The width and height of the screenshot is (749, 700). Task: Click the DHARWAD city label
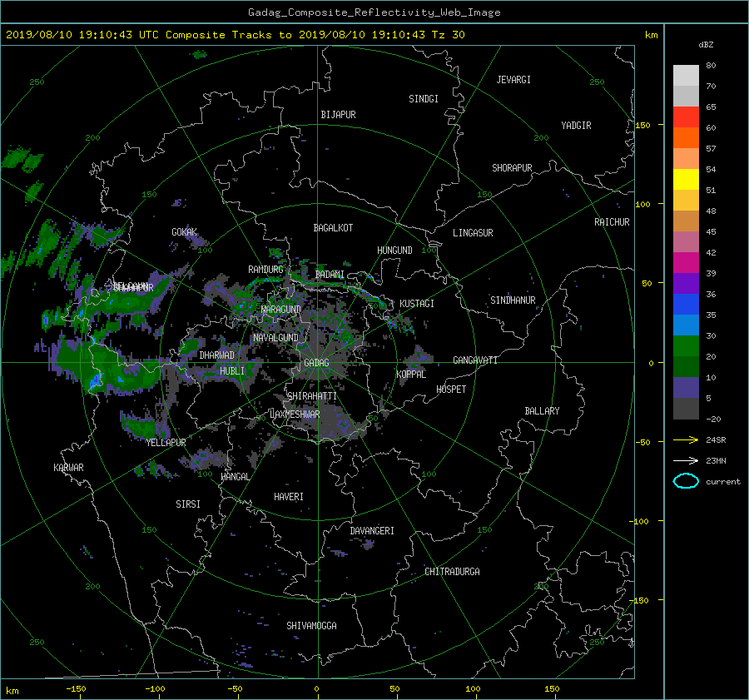[217, 355]
